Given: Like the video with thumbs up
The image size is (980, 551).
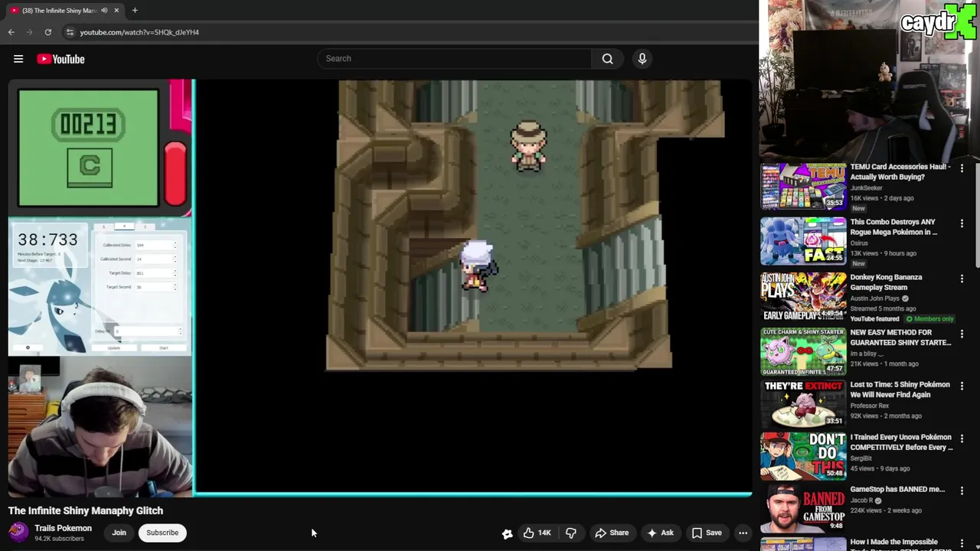Looking at the screenshot, I should (x=537, y=533).
